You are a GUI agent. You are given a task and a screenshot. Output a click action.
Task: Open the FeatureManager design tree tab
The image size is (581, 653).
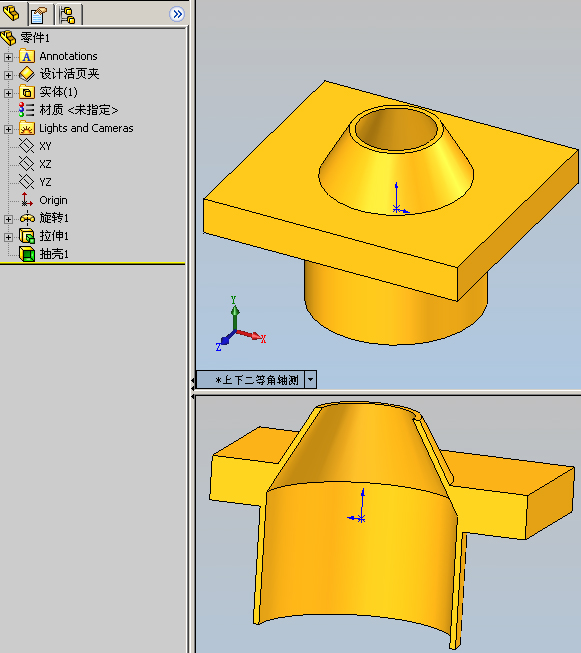coord(12,13)
